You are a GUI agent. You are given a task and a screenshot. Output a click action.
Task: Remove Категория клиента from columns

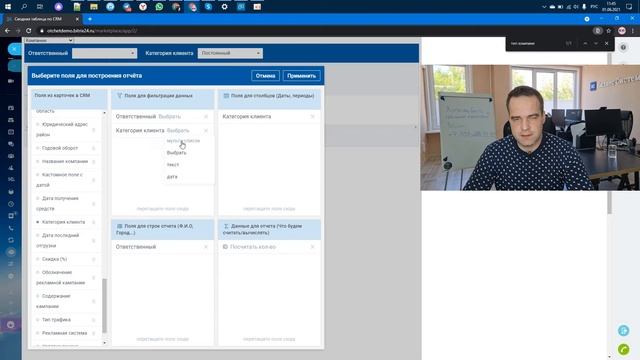[313, 117]
